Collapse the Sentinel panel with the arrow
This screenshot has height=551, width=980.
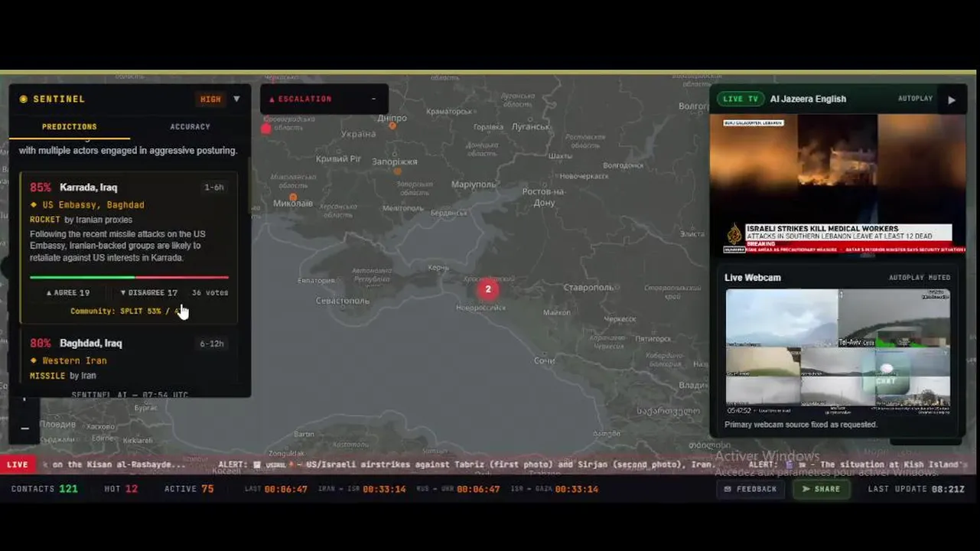tap(236, 99)
